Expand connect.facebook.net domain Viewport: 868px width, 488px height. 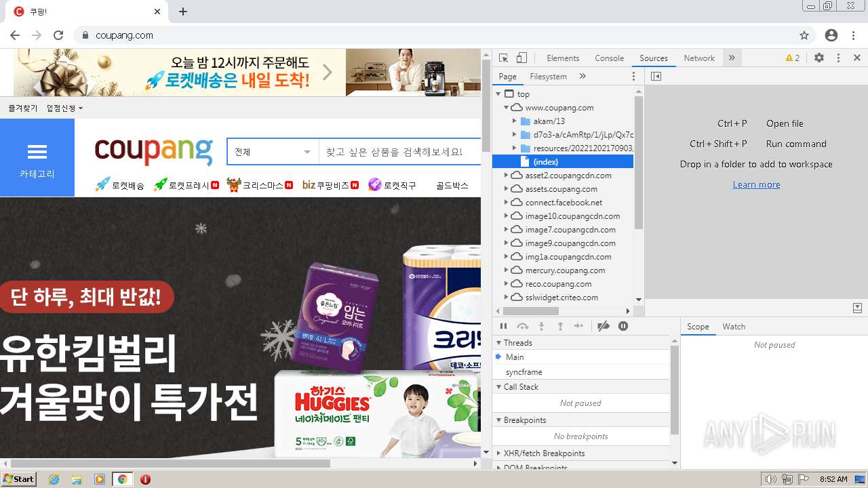pyautogui.click(x=506, y=203)
